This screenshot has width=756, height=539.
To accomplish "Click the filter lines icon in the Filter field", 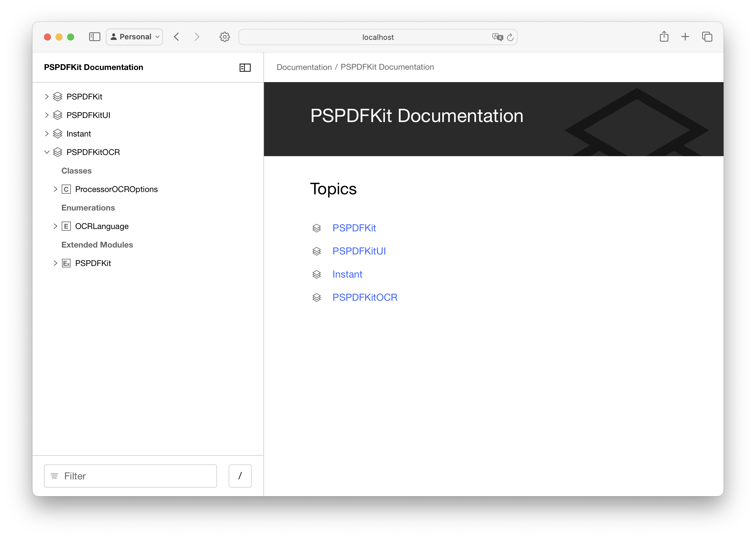I will click(54, 476).
